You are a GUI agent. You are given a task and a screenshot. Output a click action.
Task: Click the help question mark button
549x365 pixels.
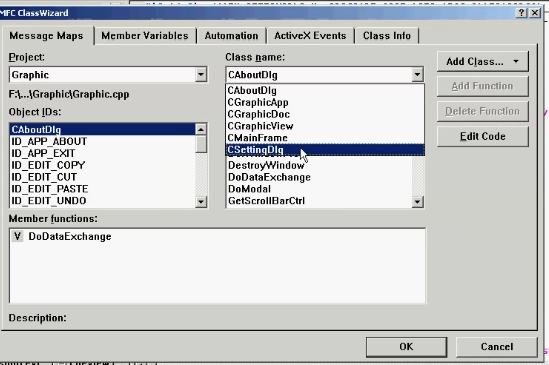(x=521, y=13)
